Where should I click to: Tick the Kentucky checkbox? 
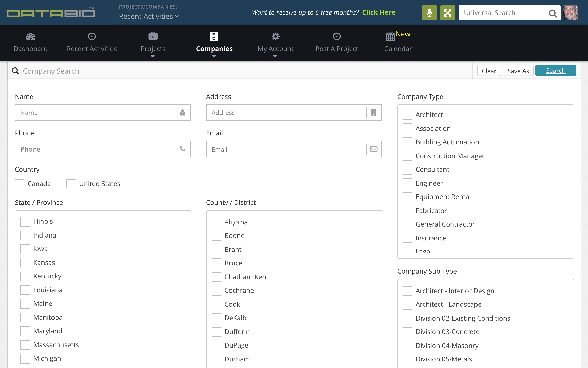25,276
